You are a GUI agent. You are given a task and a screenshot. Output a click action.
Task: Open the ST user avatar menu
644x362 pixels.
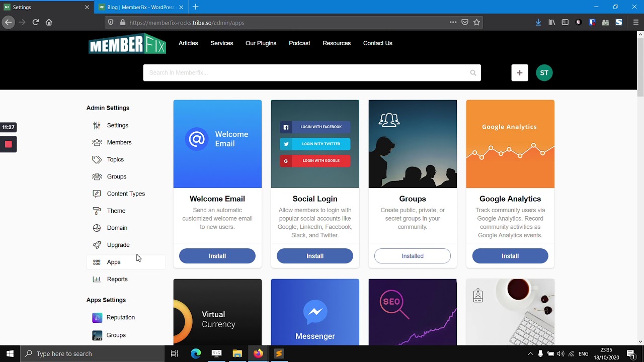point(544,73)
